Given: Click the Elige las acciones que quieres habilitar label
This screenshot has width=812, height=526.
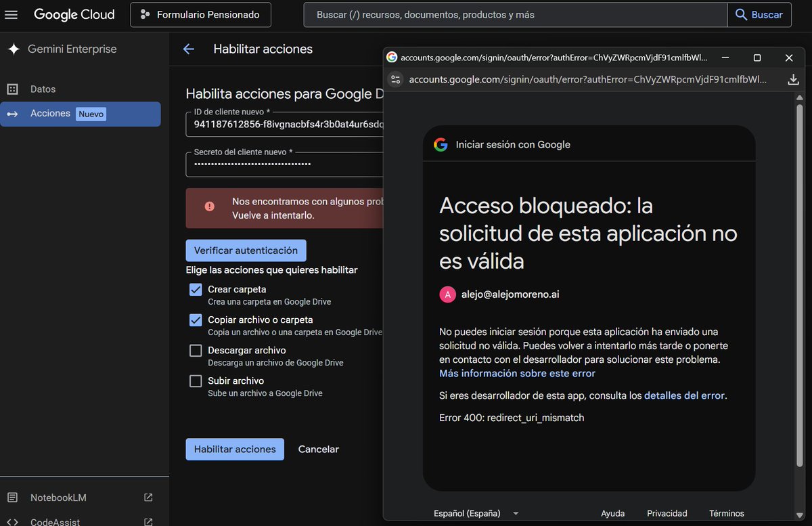Looking at the screenshot, I should tap(272, 270).
